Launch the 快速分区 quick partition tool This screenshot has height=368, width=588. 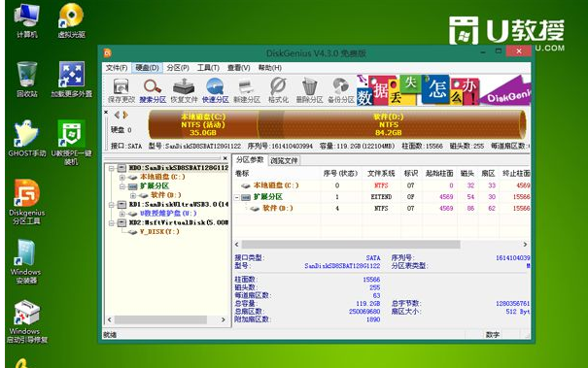[215, 90]
